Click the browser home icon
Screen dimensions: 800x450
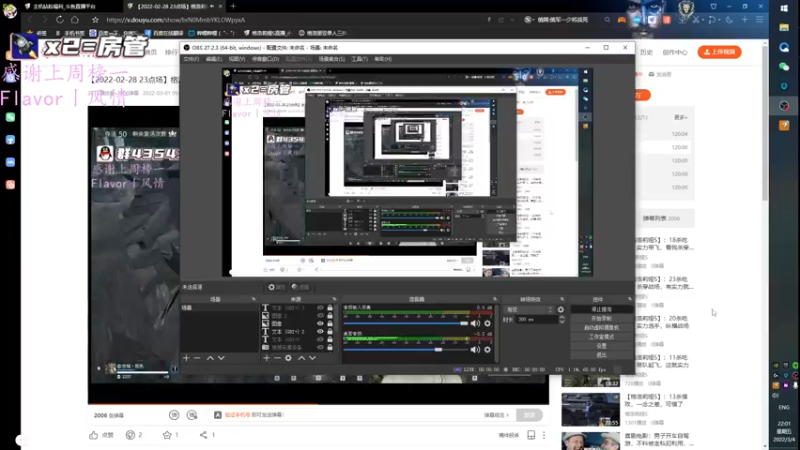click(75, 19)
